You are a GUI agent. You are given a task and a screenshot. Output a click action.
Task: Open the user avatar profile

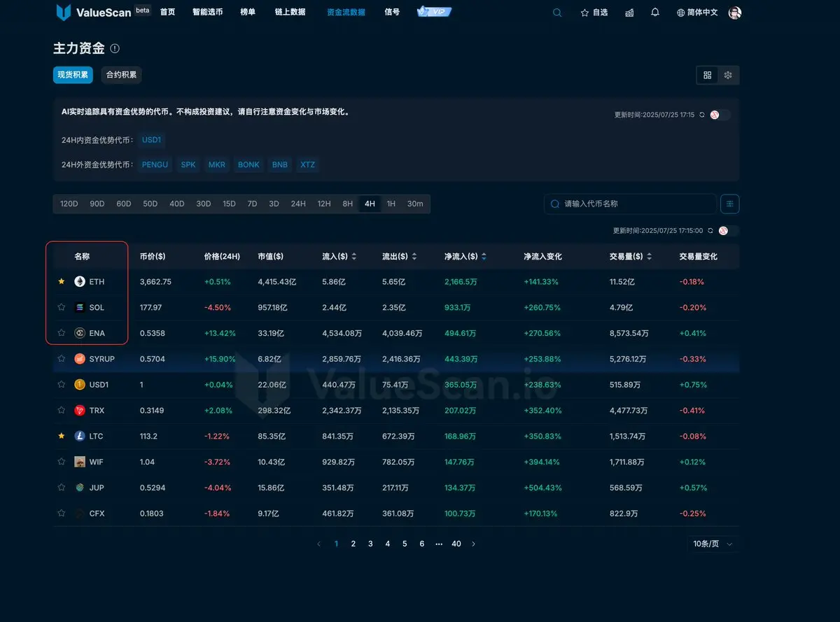point(735,13)
